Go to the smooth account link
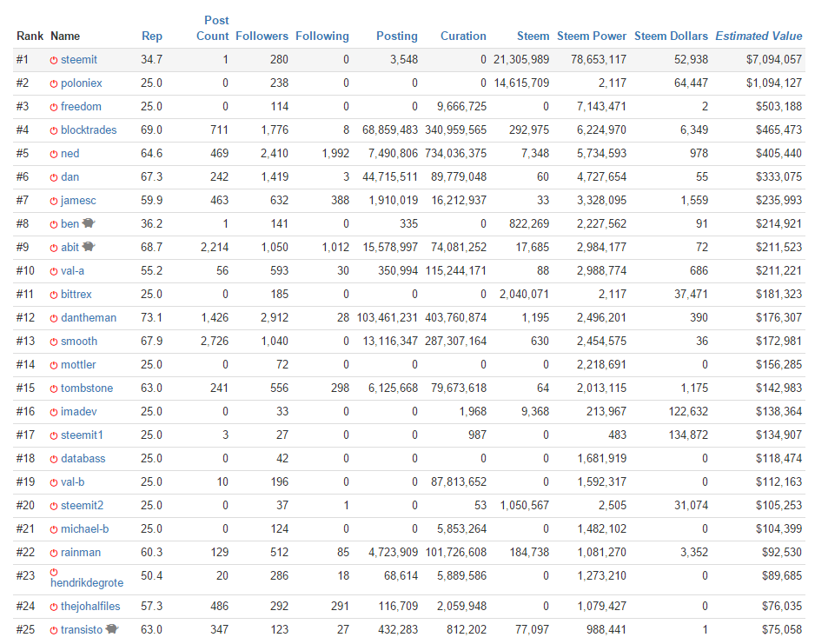The image size is (815, 644). 79,341
